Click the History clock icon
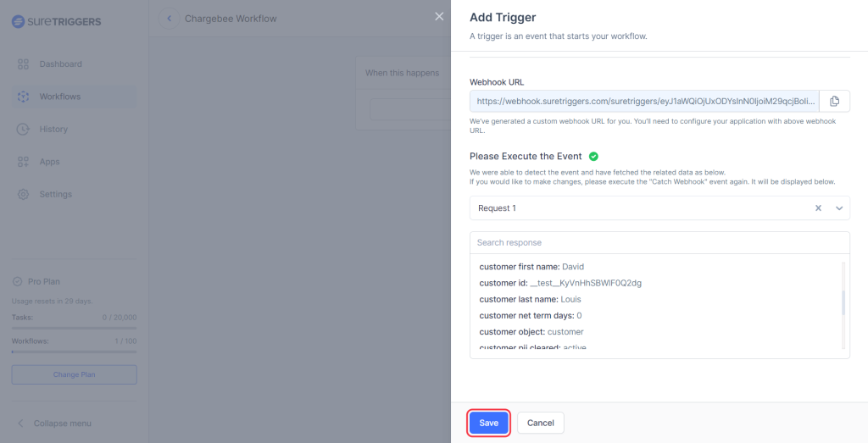The height and width of the screenshot is (443, 868). pos(23,130)
